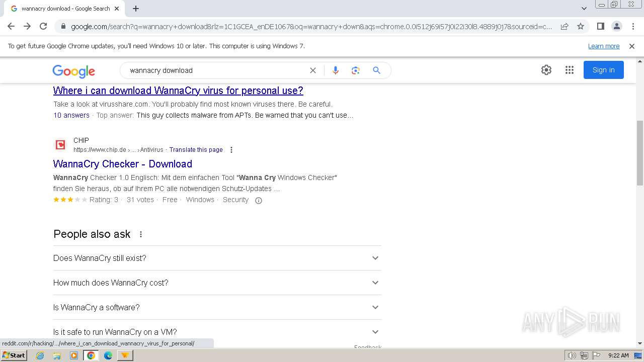This screenshot has width=644, height=362.
Task: Open WannaCry Checker - Download result
Action: (x=123, y=164)
